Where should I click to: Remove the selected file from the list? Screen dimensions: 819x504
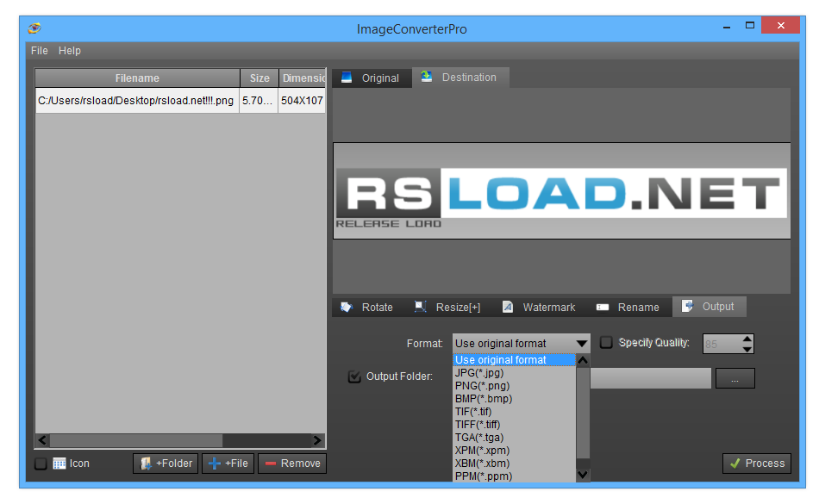point(292,464)
